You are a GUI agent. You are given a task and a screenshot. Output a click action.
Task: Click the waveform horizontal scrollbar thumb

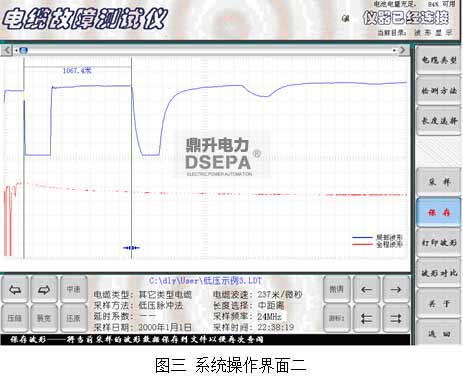23,50
